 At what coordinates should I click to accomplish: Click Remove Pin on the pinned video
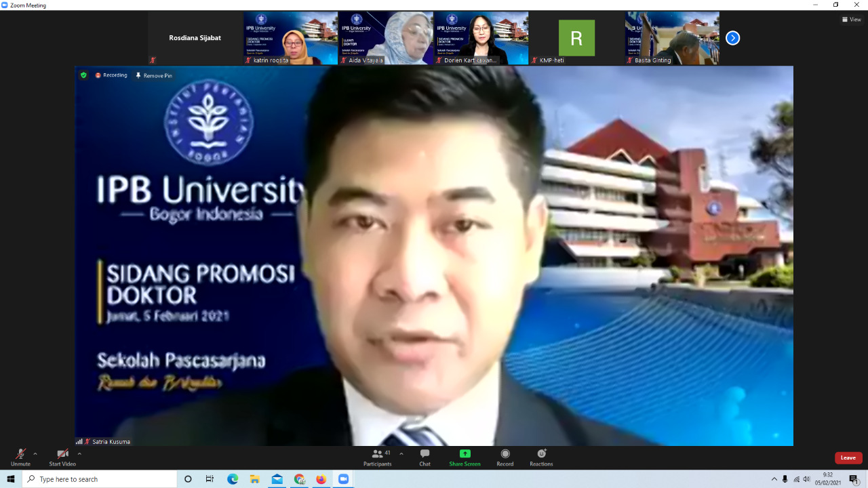click(x=154, y=75)
